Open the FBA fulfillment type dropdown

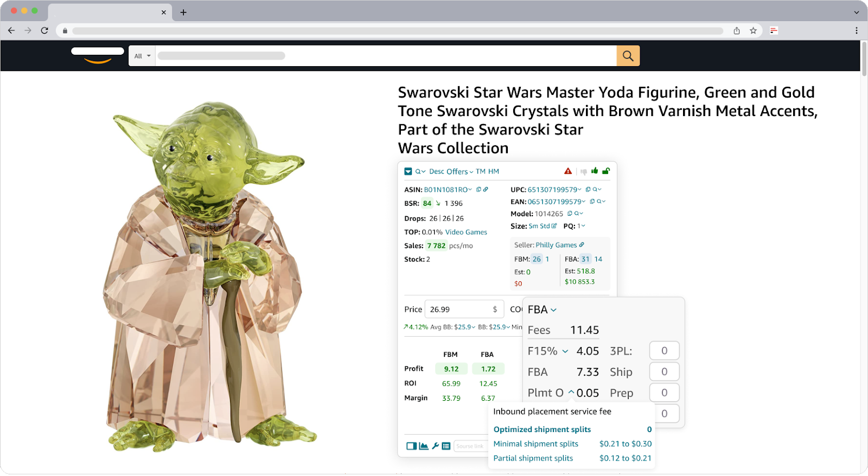click(542, 310)
